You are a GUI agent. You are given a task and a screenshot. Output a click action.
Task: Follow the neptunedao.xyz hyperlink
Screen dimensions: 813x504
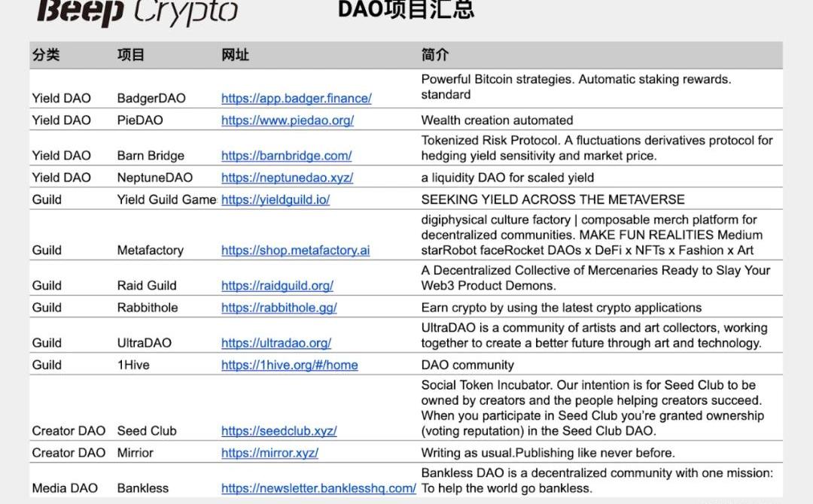(287, 178)
